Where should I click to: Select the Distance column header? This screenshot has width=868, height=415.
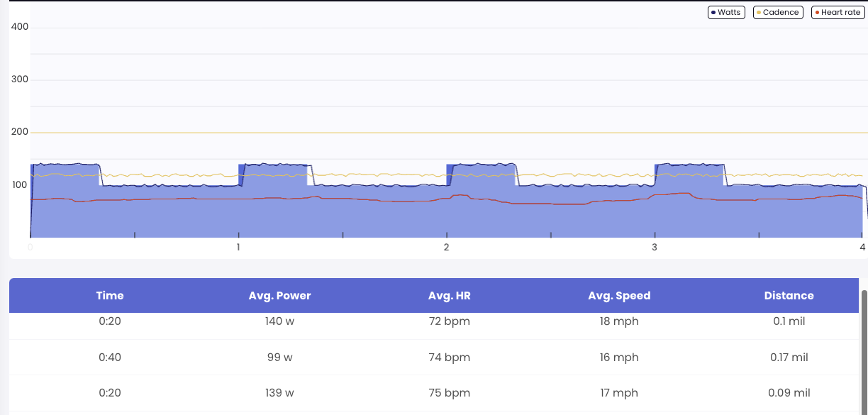(789, 296)
